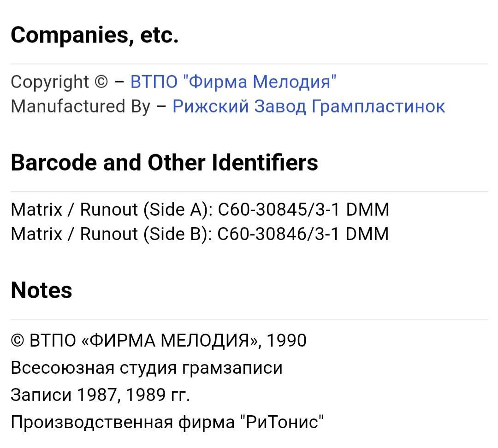This screenshot has width=498, height=448.
Task: Click the year 1989 in Notes
Action: point(146,395)
